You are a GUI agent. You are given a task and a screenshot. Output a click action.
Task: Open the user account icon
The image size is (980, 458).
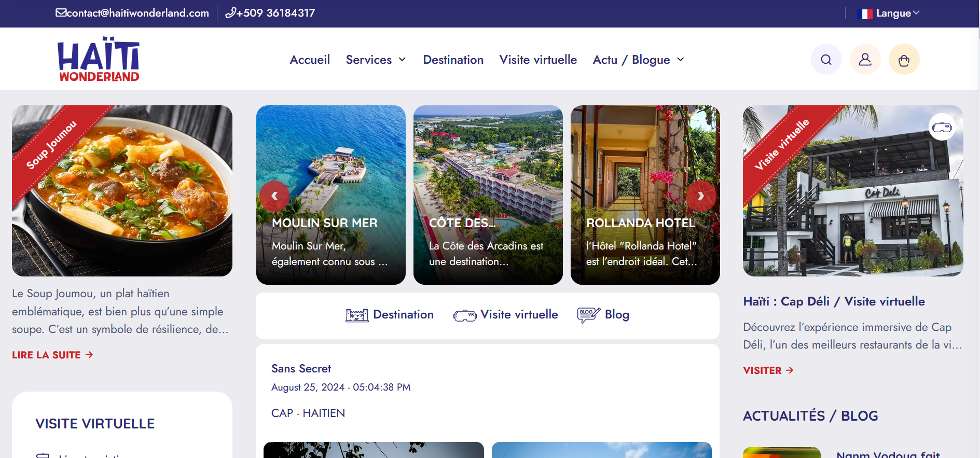pyautogui.click(x=865, y=60)
